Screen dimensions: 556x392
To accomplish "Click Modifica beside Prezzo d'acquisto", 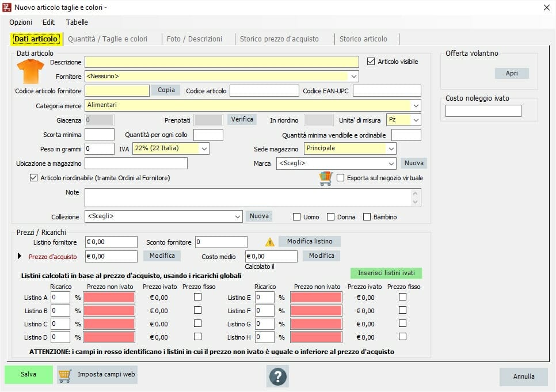I will tap(162, 256).
